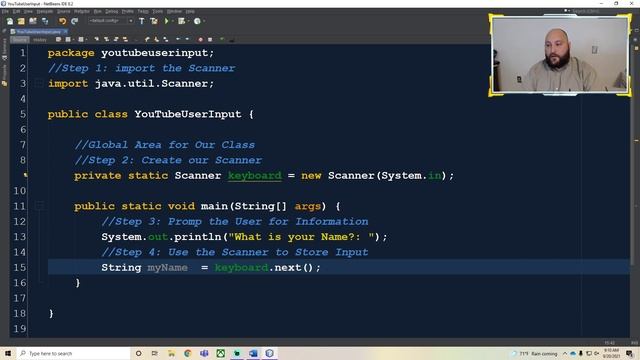Open the Run Project dropdown arrow
Screen dimensions: 640x360
coord(173,21)
